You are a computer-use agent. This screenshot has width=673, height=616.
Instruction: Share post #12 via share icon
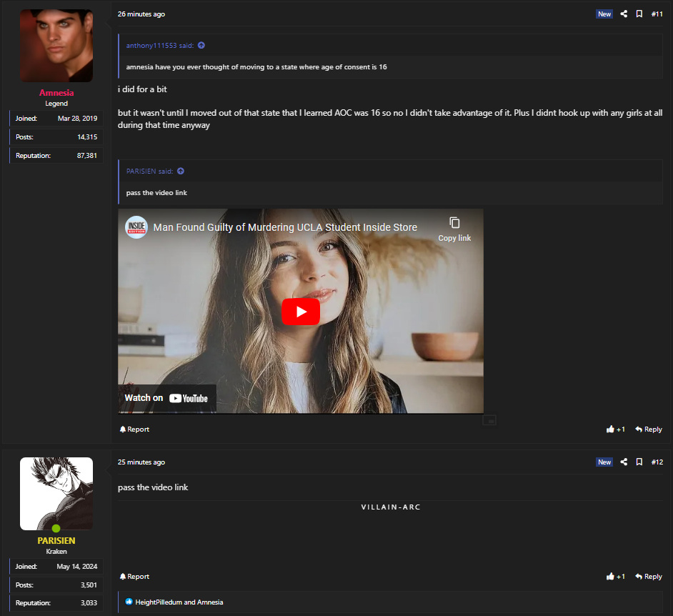coord(624,462)
